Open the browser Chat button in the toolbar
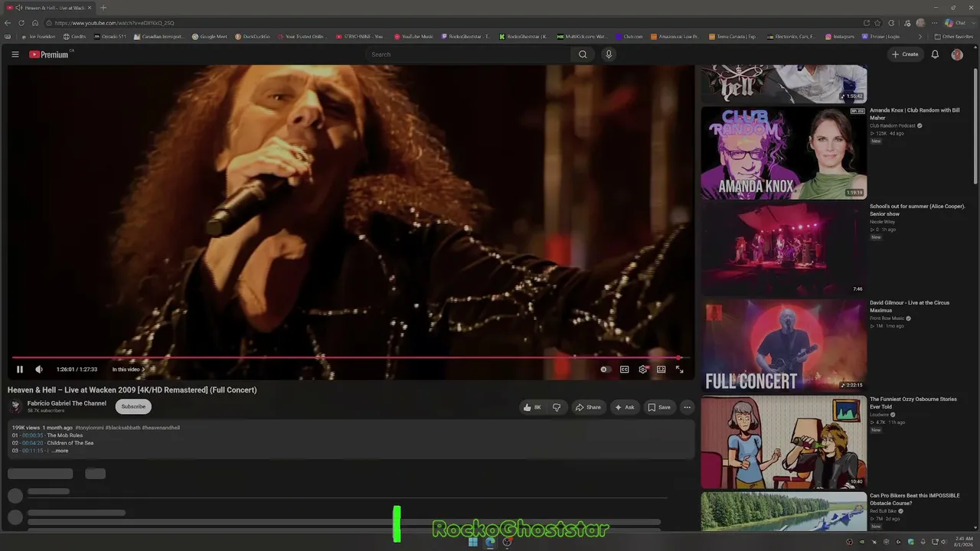This screenshot has width=980, height=551. click(x=955, y=23)
